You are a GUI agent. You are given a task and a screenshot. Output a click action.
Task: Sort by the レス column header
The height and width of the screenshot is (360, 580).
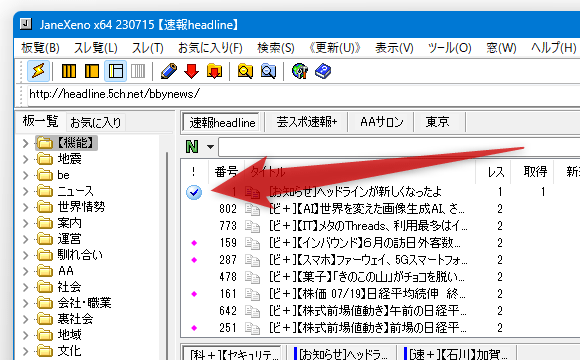point(496,172)
